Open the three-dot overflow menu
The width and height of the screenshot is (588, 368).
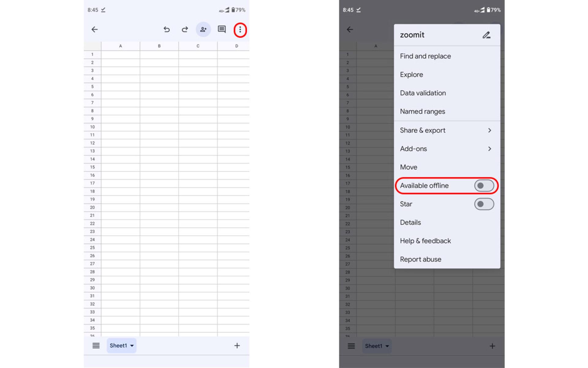[240, 30]
